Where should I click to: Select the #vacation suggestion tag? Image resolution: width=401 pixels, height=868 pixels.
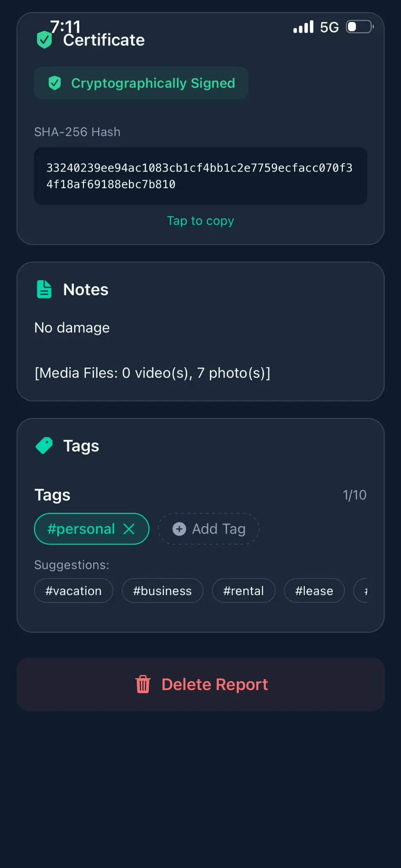[x=74, y=591]
